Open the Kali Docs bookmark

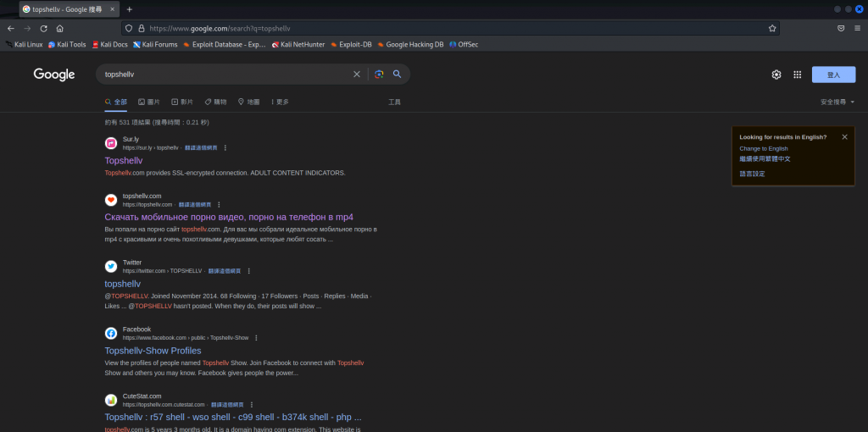click(x=109, y=44)
